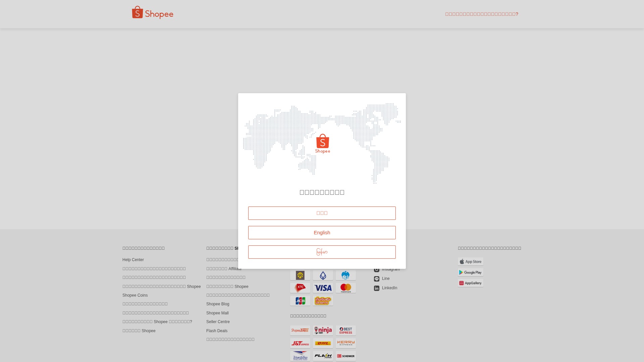
Task: Click the Shopee logo in the header
Action: tap(153, 12)
